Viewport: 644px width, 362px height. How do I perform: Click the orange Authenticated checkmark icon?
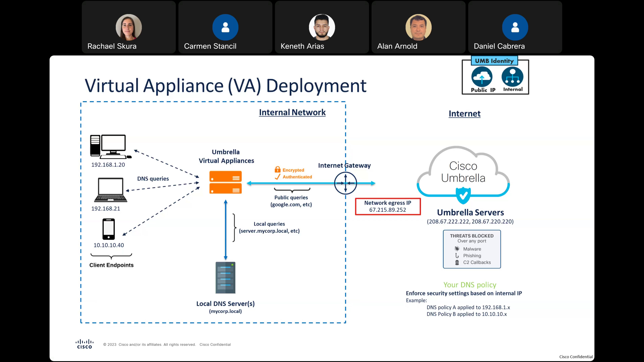pyautogui.click(x=277, y=177)
